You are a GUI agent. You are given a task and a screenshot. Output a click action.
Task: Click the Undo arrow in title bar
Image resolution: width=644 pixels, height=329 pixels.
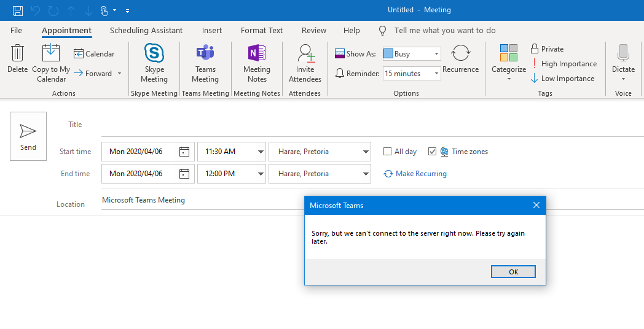(36, 10)
